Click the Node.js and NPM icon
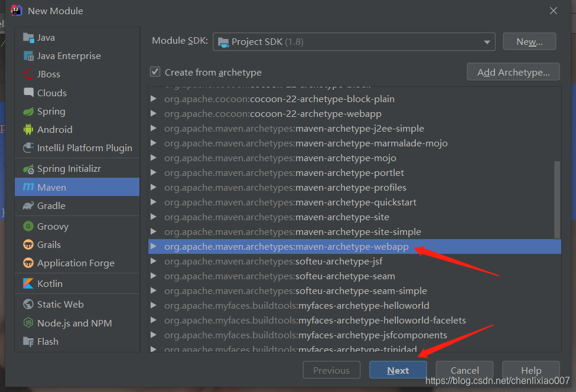This screenshot has width=576, height=392. [x=28, y=322]
